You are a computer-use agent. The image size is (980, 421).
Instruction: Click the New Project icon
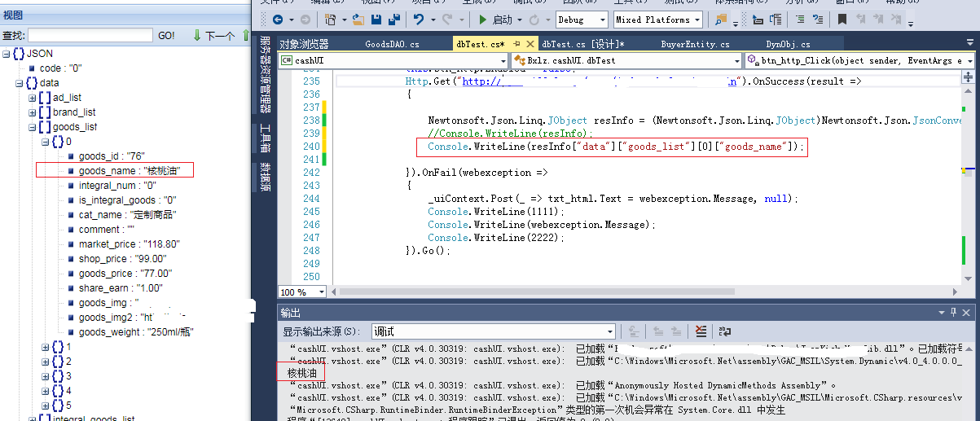[330, 20]
